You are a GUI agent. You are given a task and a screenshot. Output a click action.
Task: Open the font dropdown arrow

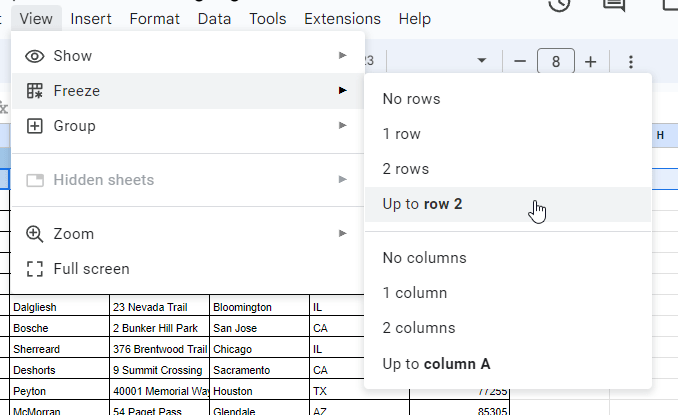(x=482, y=62)
